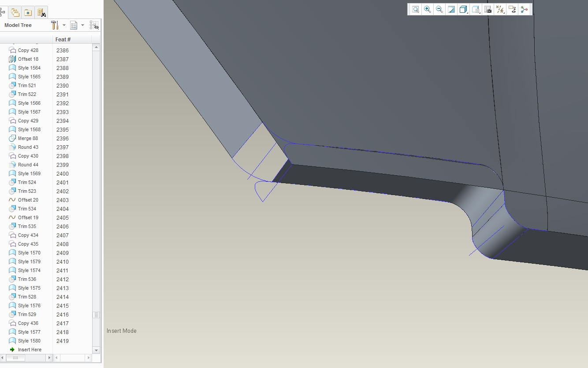Click the Refit view icon
Image resolution: width=588 pixels, height=368 pixels.
point(415,9)
